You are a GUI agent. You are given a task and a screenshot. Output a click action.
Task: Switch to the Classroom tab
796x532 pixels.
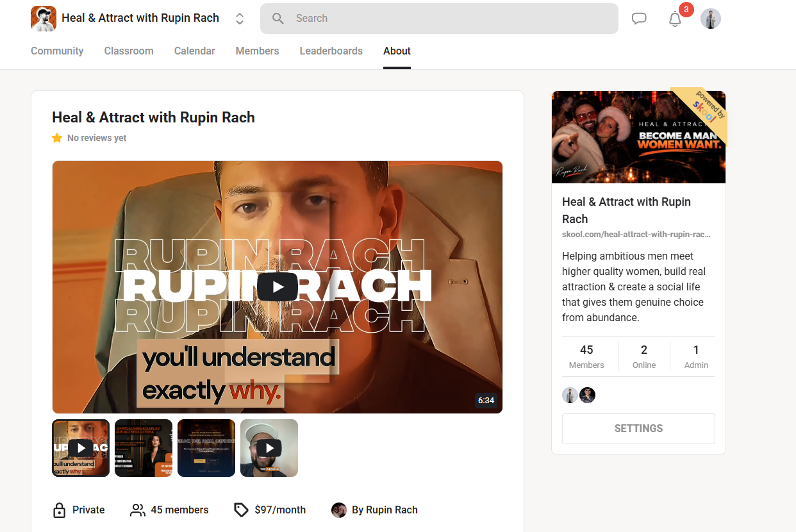click(x=129, y=51)
